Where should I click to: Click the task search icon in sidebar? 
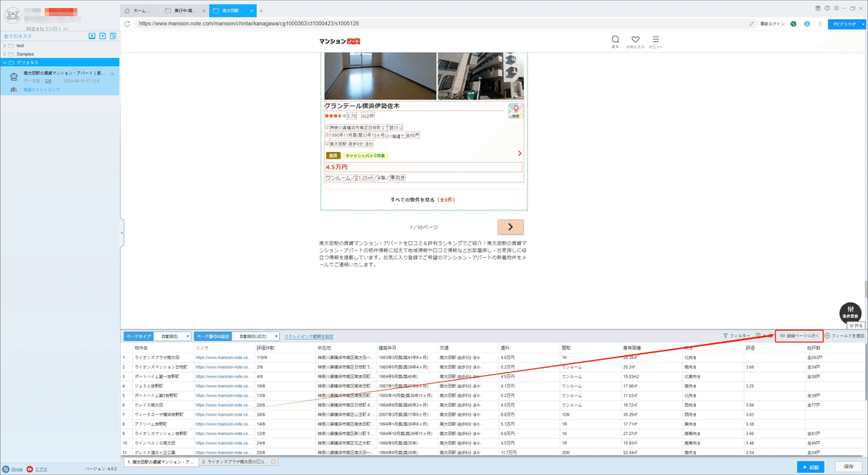click(x=113, y=35)
